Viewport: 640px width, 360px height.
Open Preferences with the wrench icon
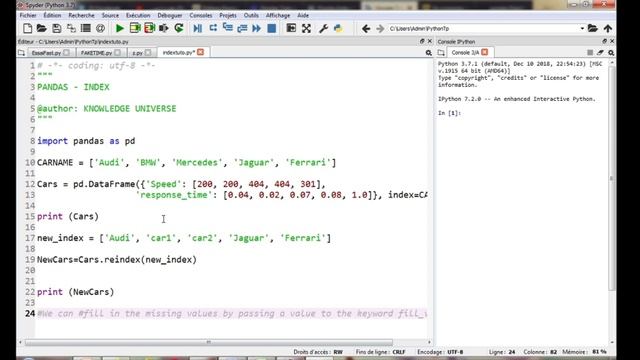[323, 29]
